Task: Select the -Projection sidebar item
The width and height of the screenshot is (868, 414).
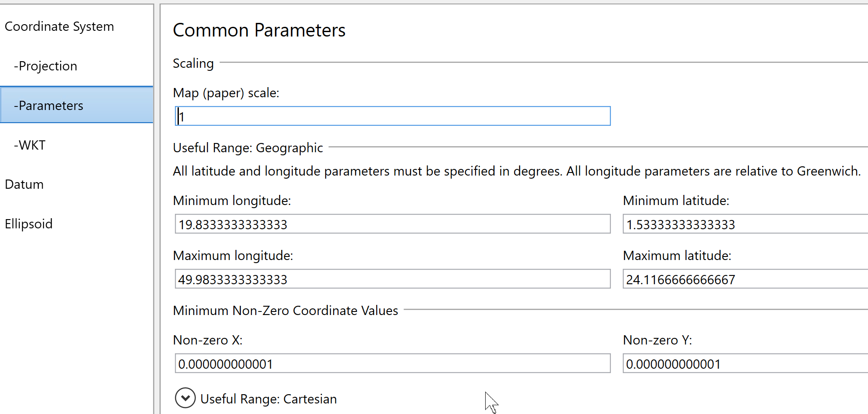Action: coord(46,66)
